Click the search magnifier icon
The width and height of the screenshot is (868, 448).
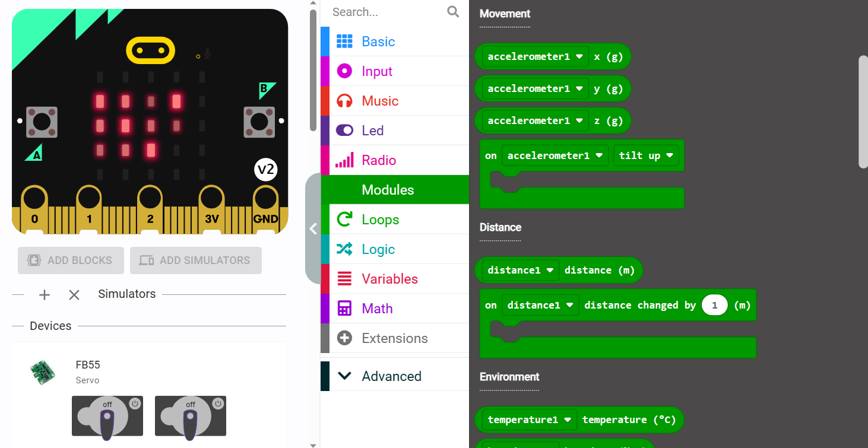point(453,12)
